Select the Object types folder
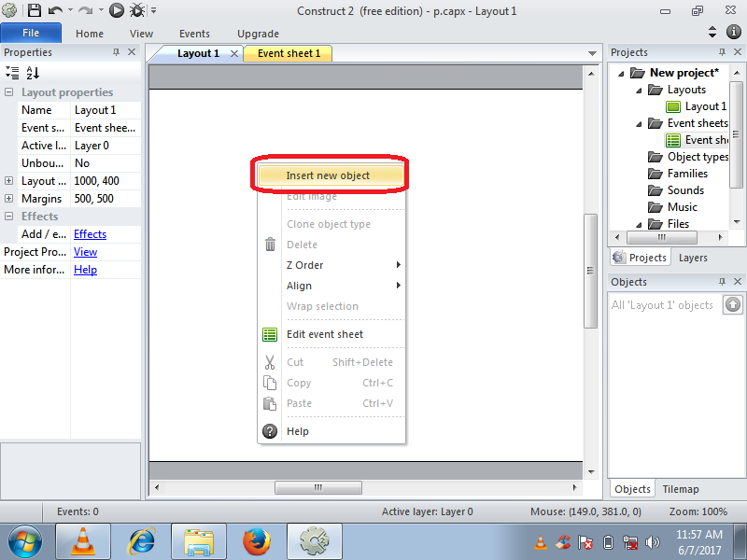Image resolution: width=747 pixels, height=560 pixels. pos(688,157)
